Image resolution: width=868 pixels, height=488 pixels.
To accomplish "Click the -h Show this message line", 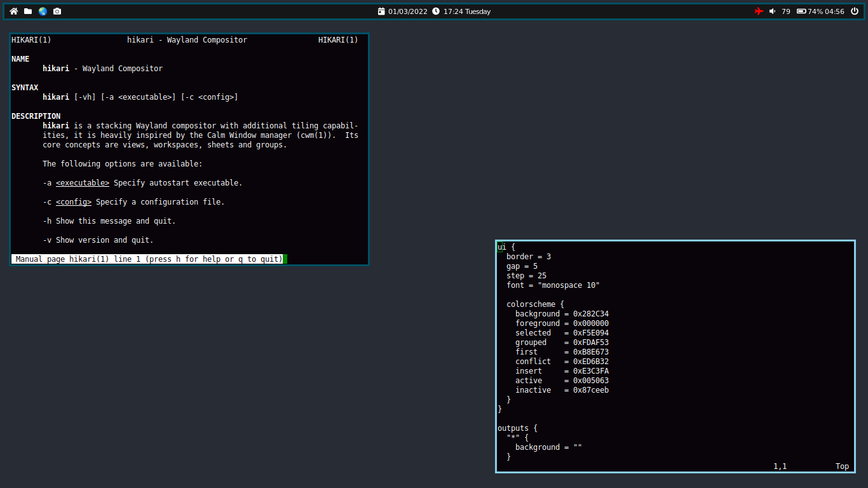I will click(x=109, y=221).
